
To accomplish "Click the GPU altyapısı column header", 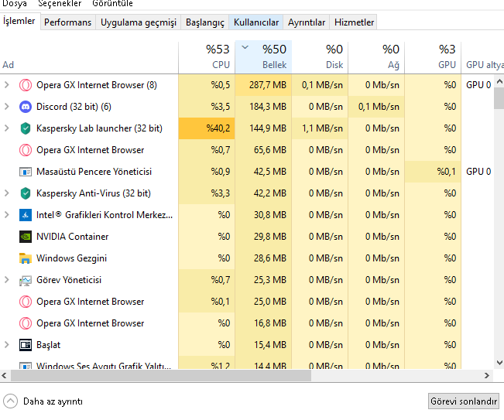I will [x=482, y=57].
